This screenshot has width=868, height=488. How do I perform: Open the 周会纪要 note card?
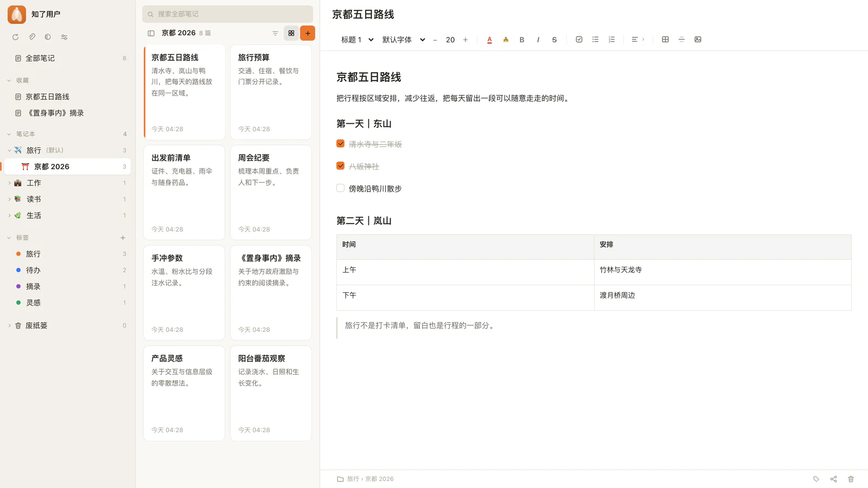coord(271,192)
